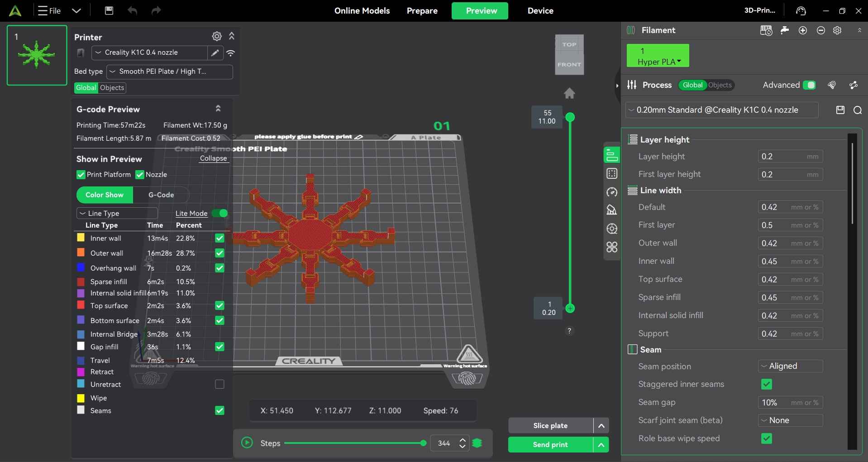
Task: Uncheck Role base wipe speed
Action: [x=767, y=438]
